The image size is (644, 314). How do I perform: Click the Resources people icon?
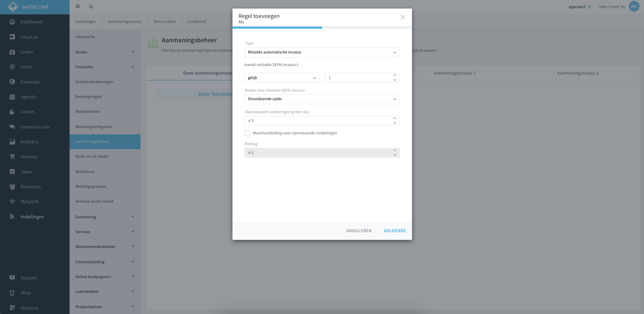[12, 187]
